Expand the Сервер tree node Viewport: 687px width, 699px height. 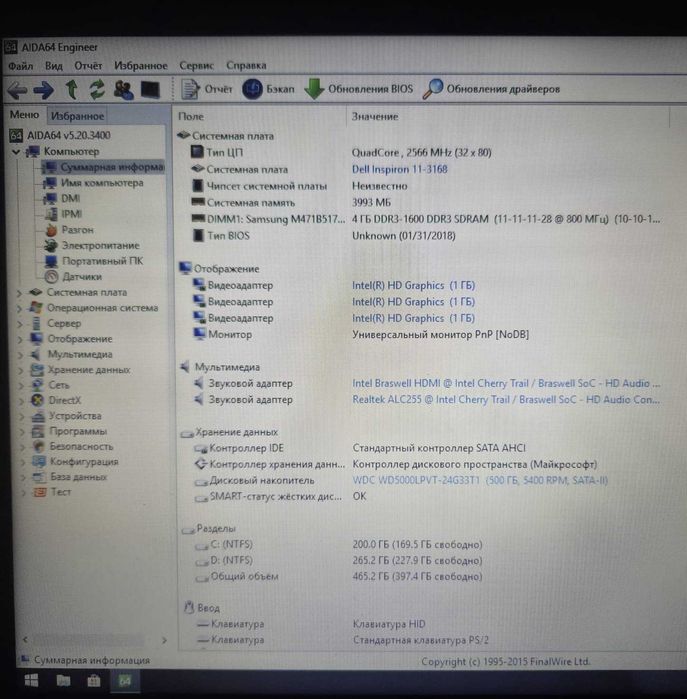click(19, 324)
